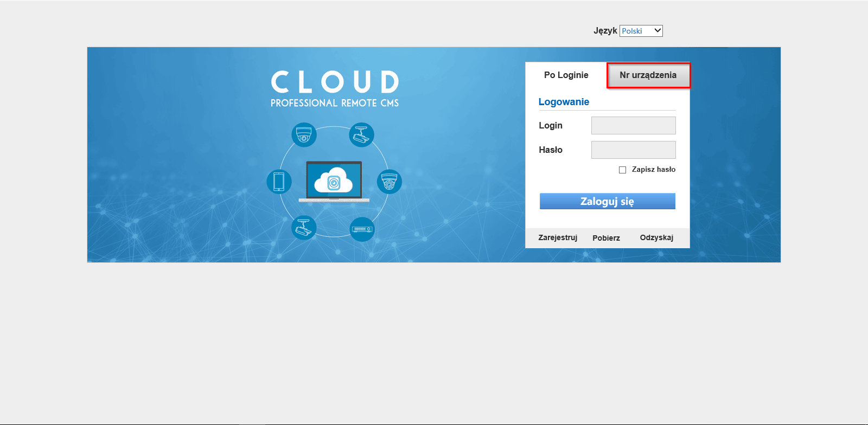The height and width of the screenshot is (425, 868).
Task: Open the Język language dropdown
Action: click(x=641, y=31)
